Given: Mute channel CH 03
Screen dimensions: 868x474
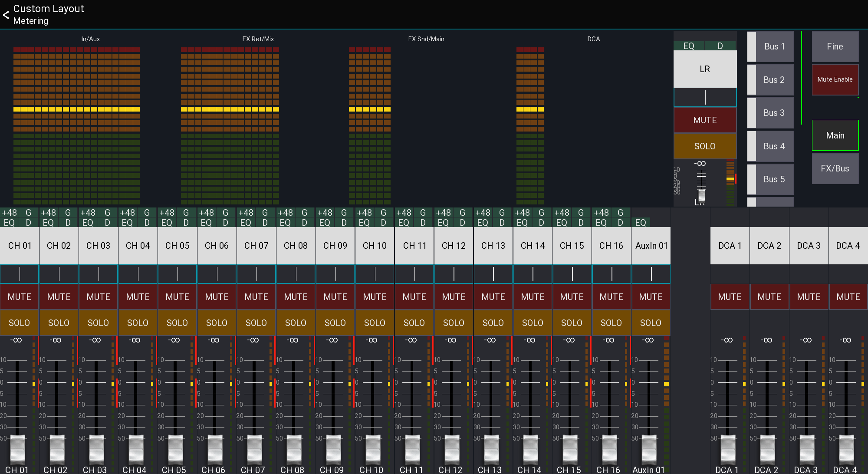Looking at the screenshot, I should pos(99,297).
